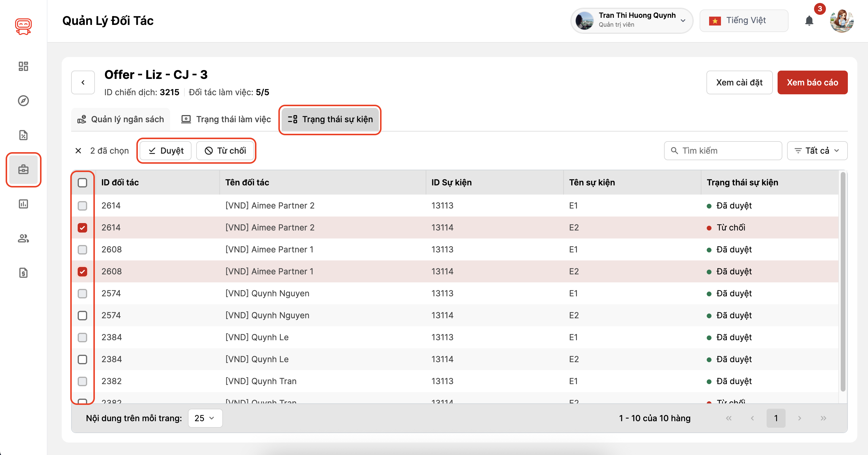Open the people users icon in sidebar

pos(23,238)
